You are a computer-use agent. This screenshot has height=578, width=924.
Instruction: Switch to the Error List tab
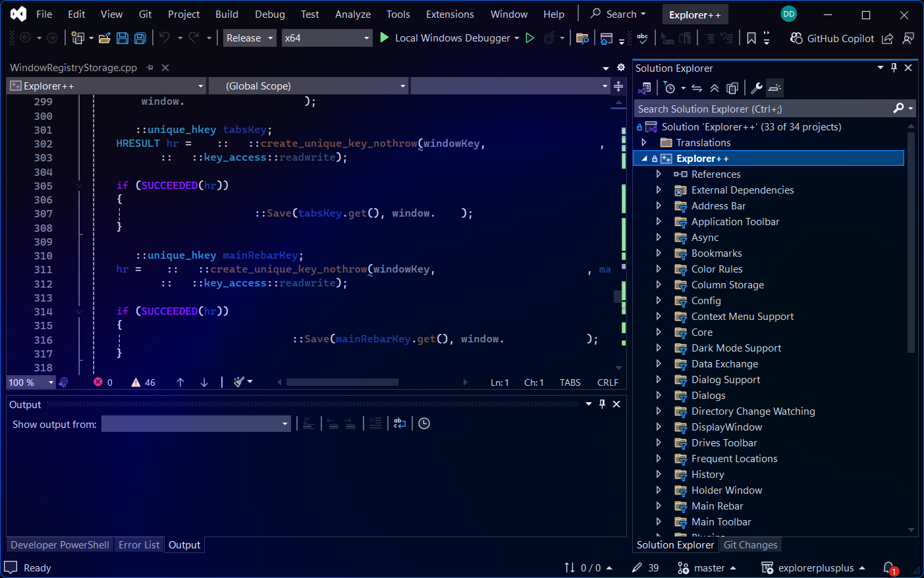coord(139,544)
